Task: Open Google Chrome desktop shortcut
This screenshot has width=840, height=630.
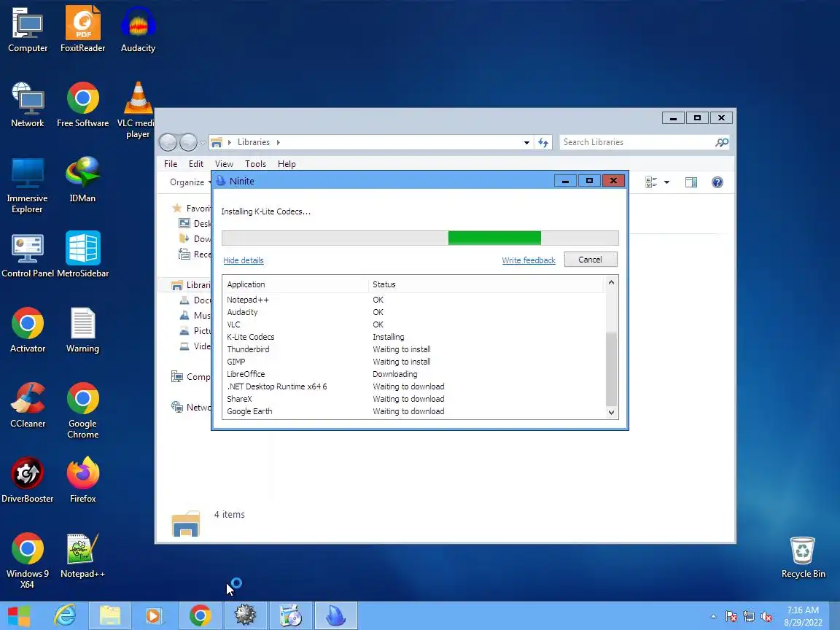Action: point(82,410)
